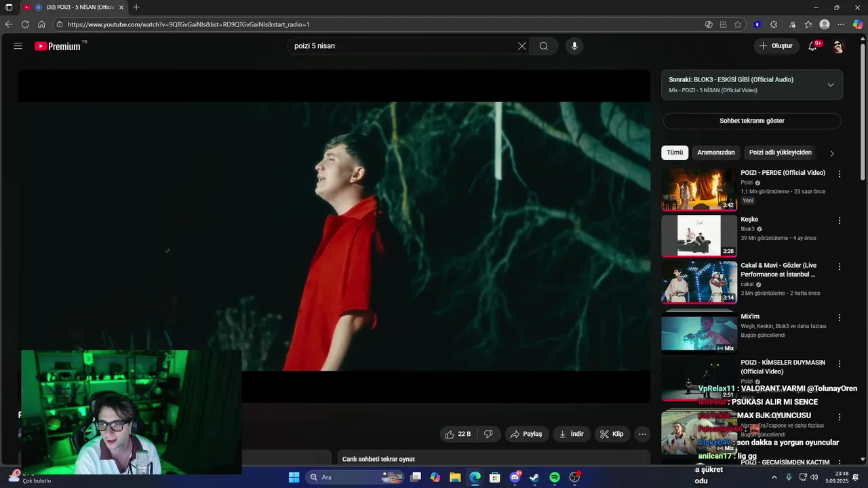The height and width of the screenshot is (488, 868).
Task: Open Keşke video thumbnail
Action: (x=699, y=236)
